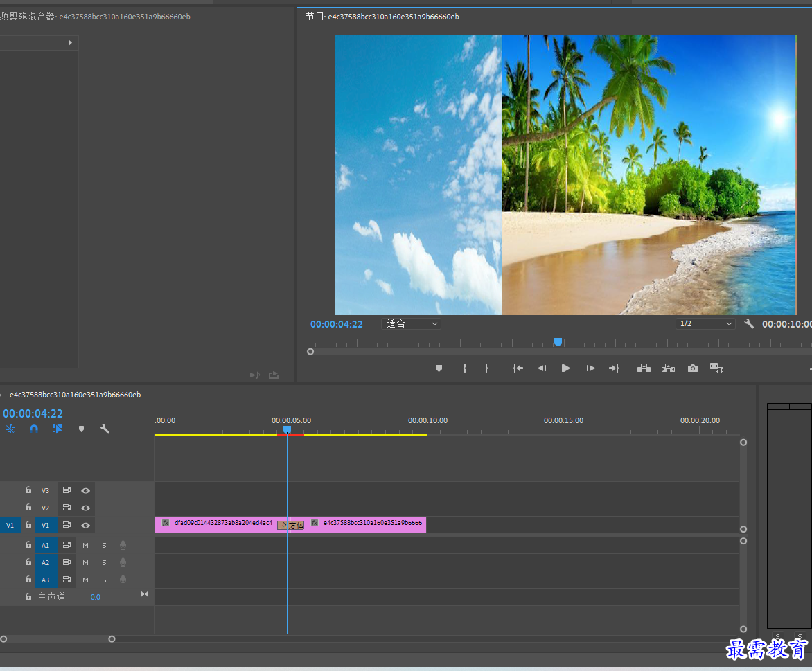Toggle lock on track V3
812x671 pixels.
pos(28,490)
